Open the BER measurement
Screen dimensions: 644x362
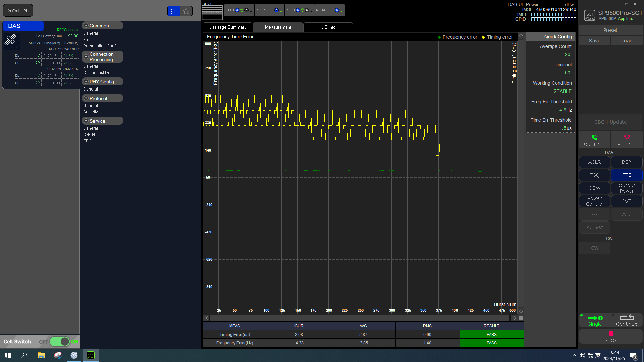pyautogui.click(x=627, y=162)
